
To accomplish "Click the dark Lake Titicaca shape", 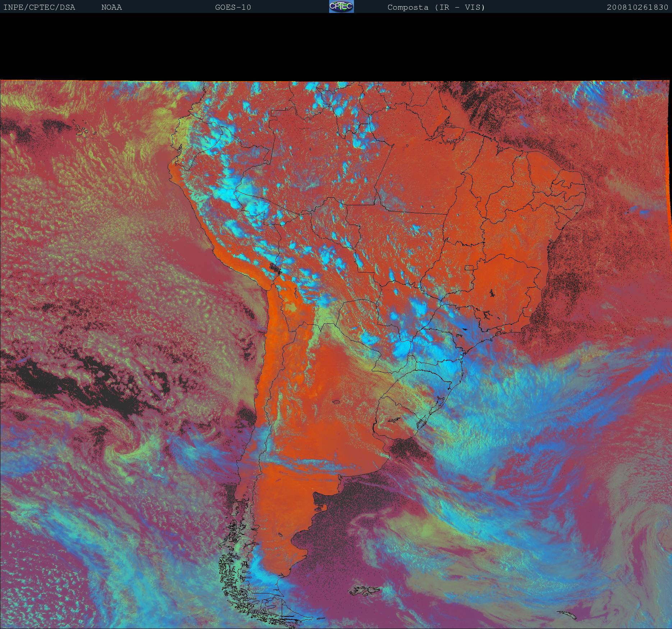I will [x=274, y=268].
